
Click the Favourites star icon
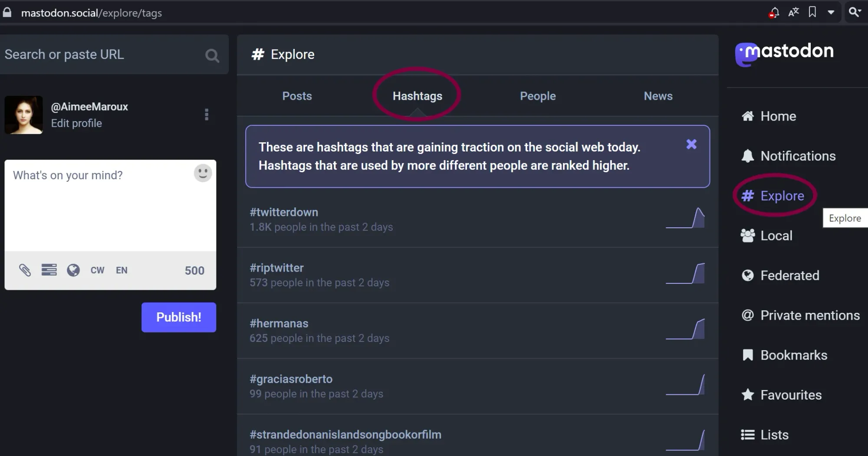coord(748,395)
